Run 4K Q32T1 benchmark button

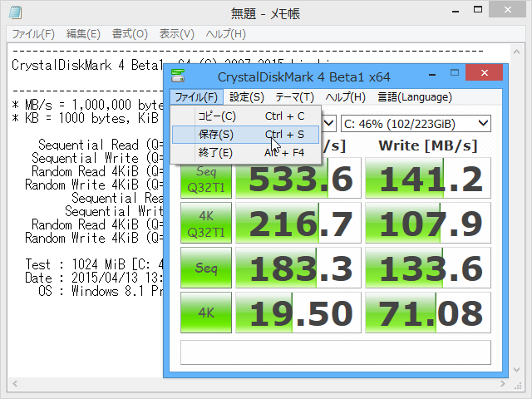point(206,223)
